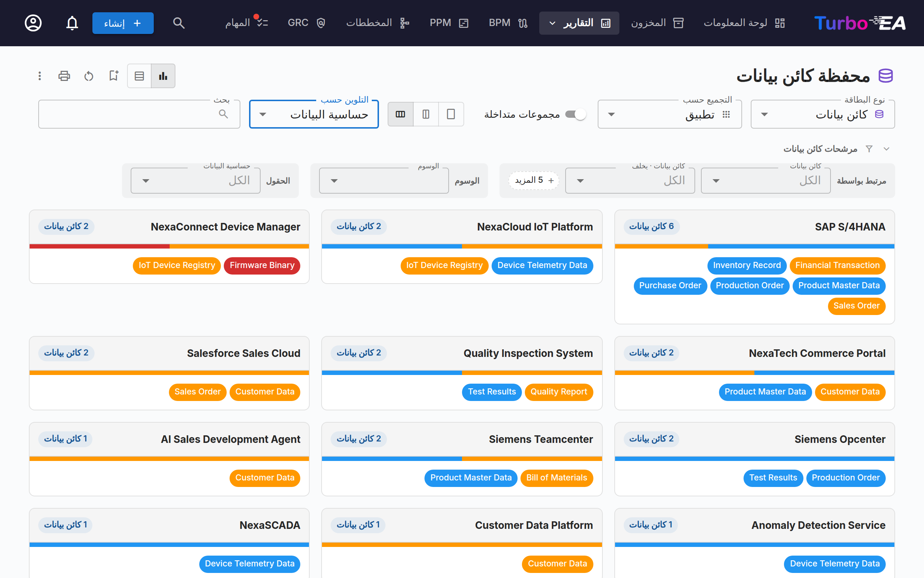Collapse the data object filters section
Viewport: 924px width, 578px height.
coord(886,149)
